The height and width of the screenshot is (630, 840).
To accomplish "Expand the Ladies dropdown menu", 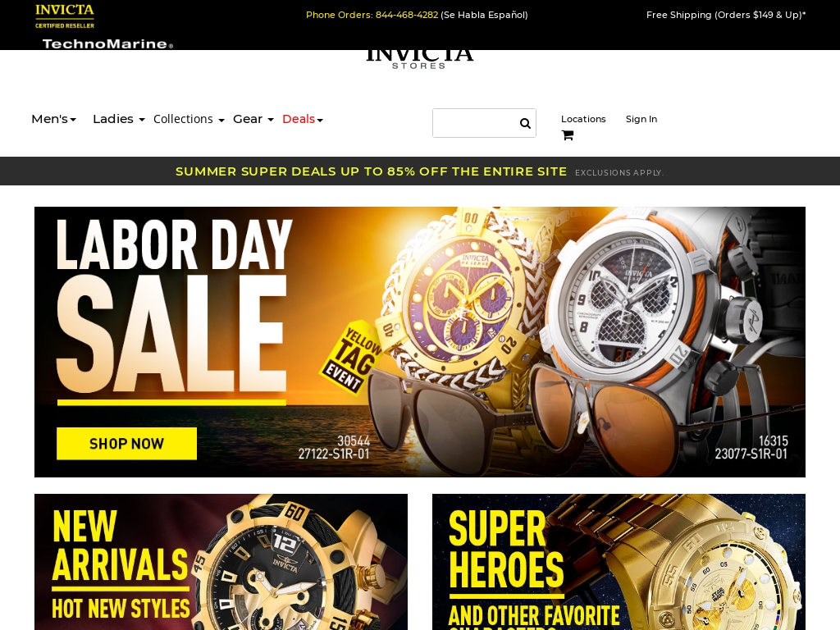I will pyautogui.click(x=118, y=119).
